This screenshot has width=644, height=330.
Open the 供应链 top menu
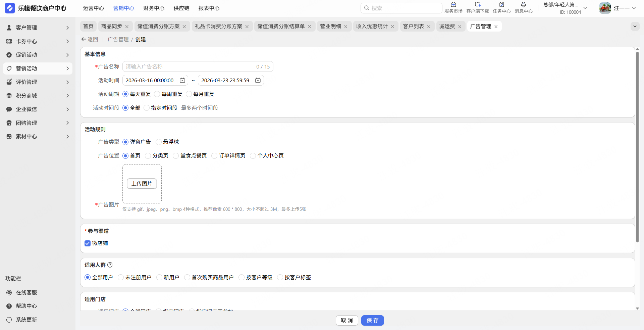tap(181, 8)
